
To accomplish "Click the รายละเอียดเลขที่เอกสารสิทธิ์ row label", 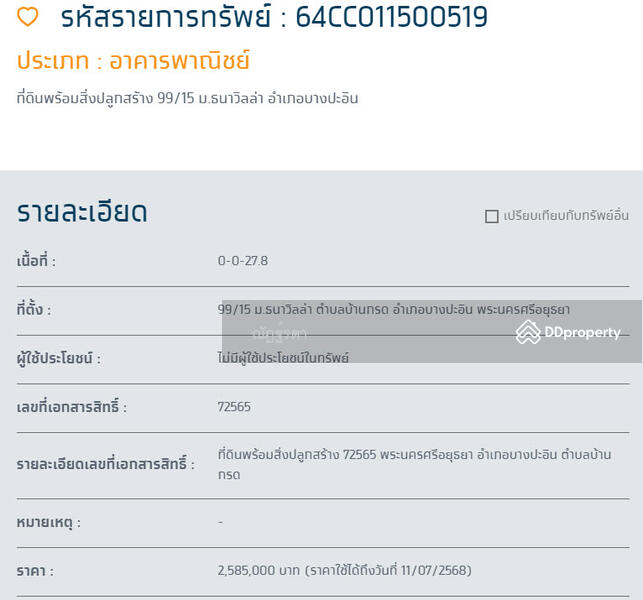I will click(x=105, y=464).
